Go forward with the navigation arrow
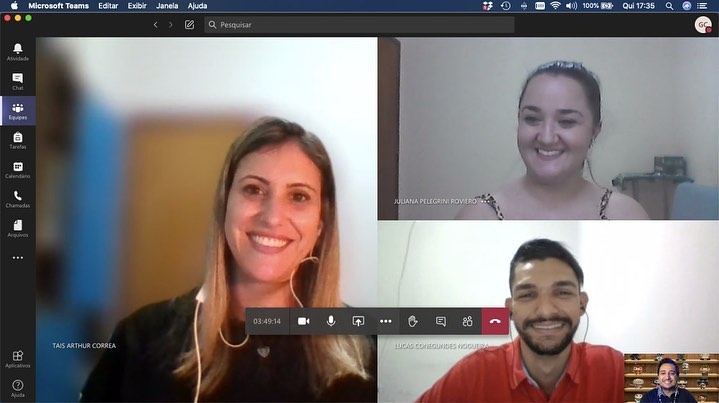 (171, 25)
